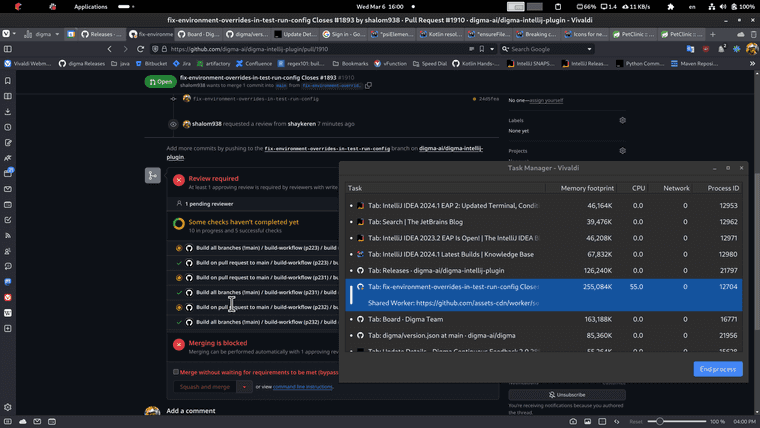
Task: Click the Search Google input field
Action: pyautogui.click(x=548, y=49)
